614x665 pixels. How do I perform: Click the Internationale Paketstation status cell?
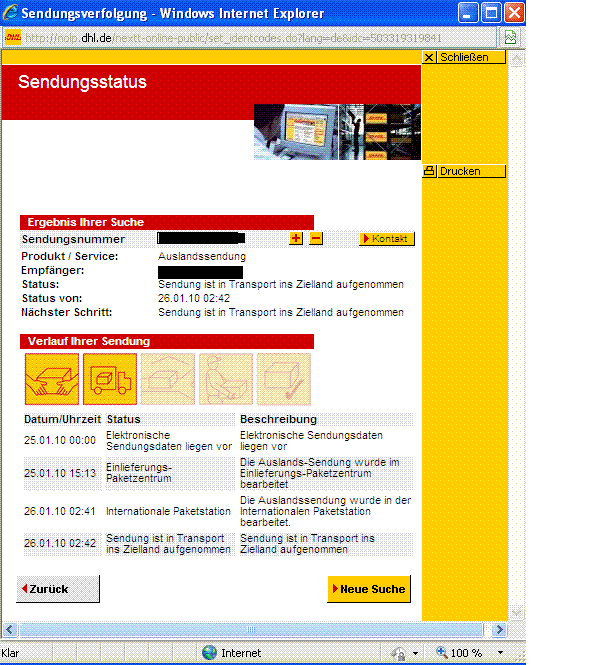(x=168, y=511)
